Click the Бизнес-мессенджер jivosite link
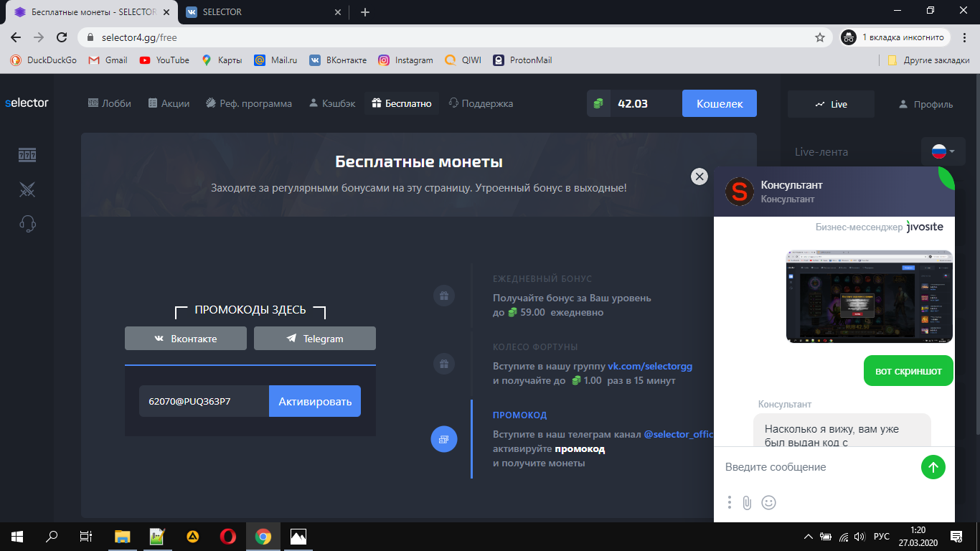Image resolution: width=980 pixels, height=551 pixels. [x=880, y=227]
